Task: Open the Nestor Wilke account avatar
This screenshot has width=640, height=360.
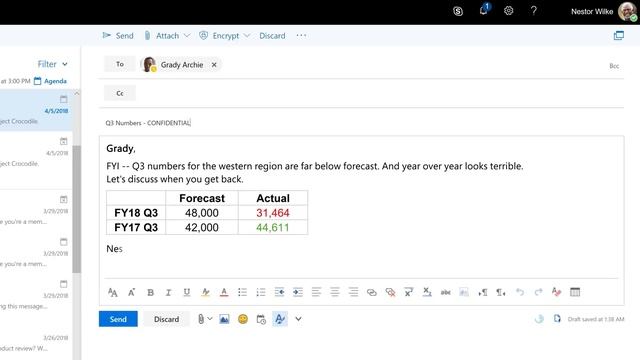Action: tap(627, 11)
